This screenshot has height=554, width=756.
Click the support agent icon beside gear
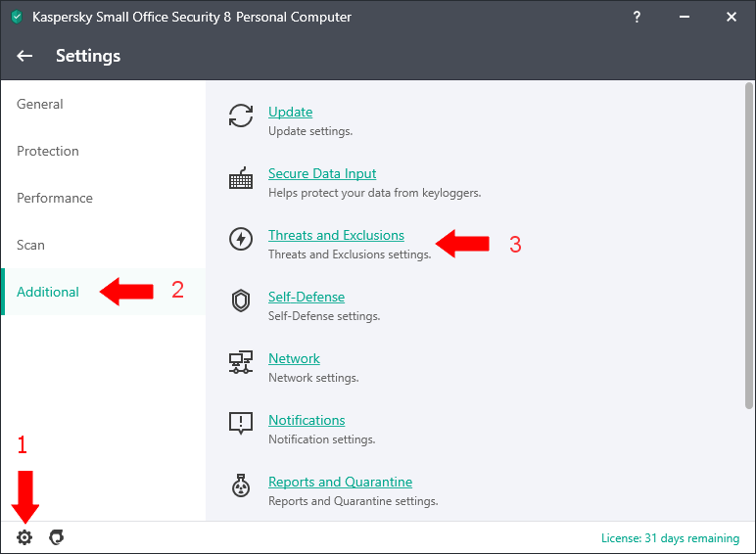coord(57,537)
